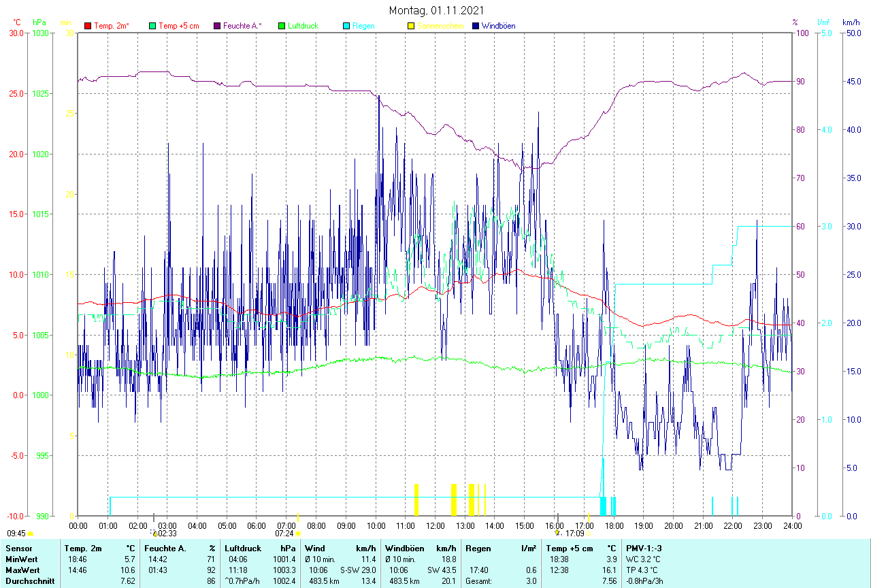This screenshot has height=588, width=871.
Task: Click the 'Windböen' column header in table
Action: (x=404, y=548)
